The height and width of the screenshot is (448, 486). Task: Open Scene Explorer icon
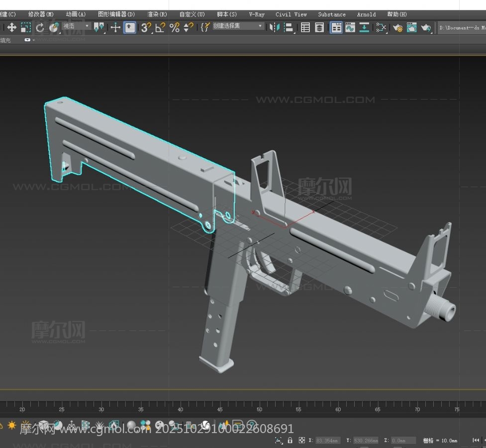pyautogui.click(x=305, y=28)
